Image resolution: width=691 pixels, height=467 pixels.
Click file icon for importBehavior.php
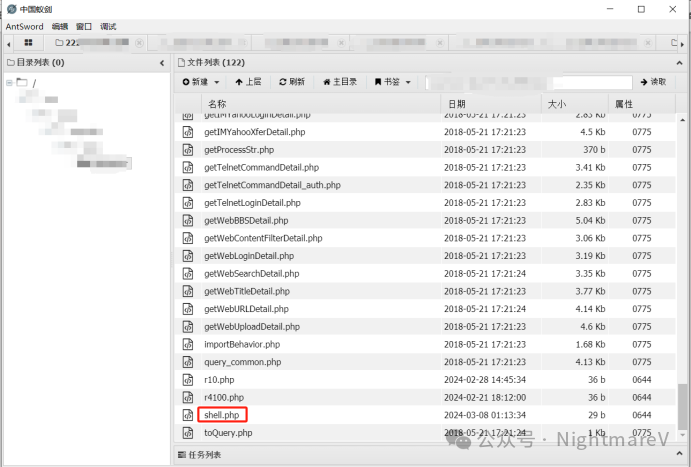click(188, 344)
